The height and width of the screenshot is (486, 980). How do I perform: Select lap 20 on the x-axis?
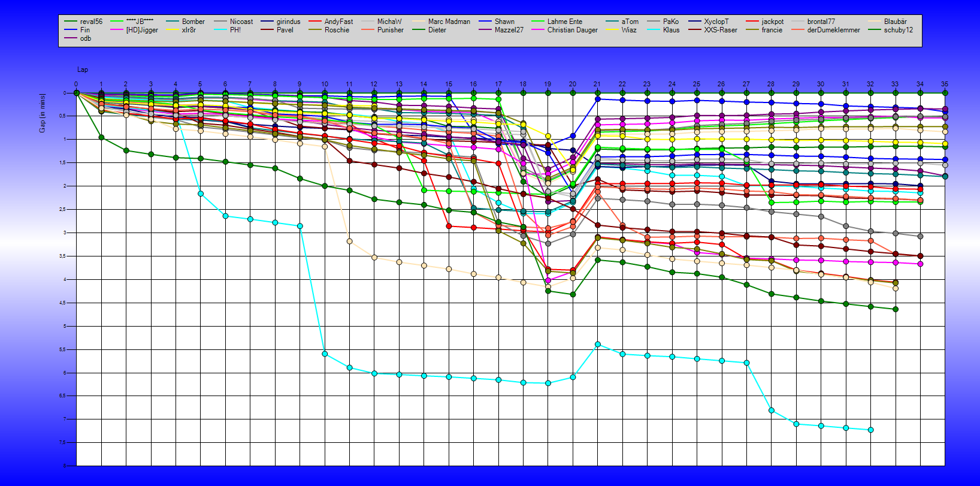pyautogui.click(x=573, y=84)
